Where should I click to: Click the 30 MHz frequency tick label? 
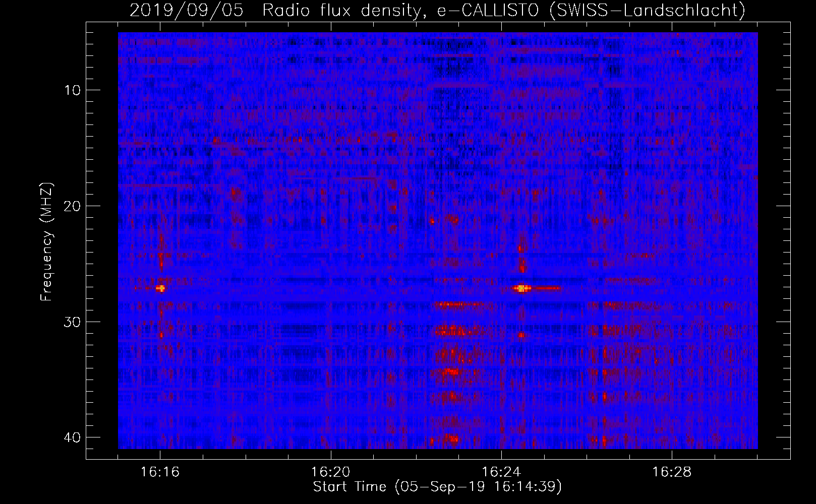pyautogui.click(x=73, y=322)
